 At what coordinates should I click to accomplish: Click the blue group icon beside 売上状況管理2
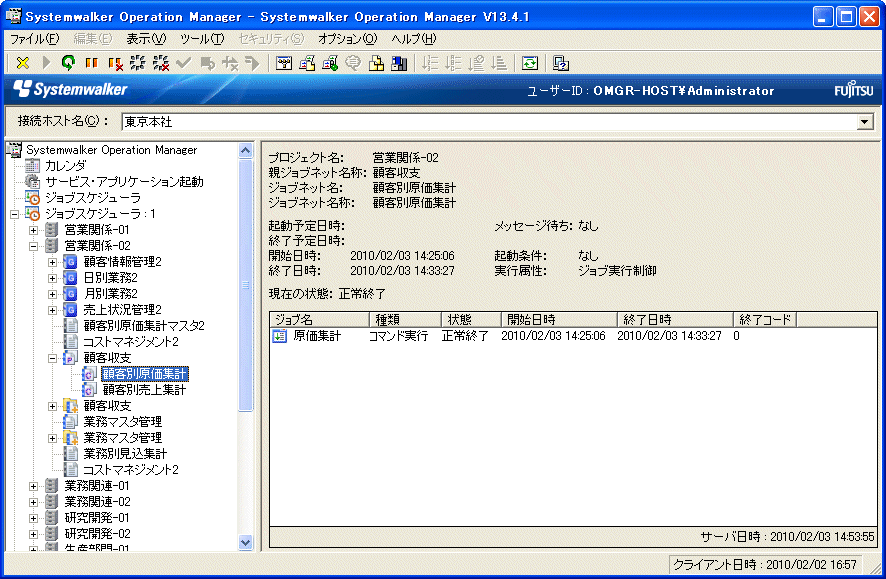point(70,310)
